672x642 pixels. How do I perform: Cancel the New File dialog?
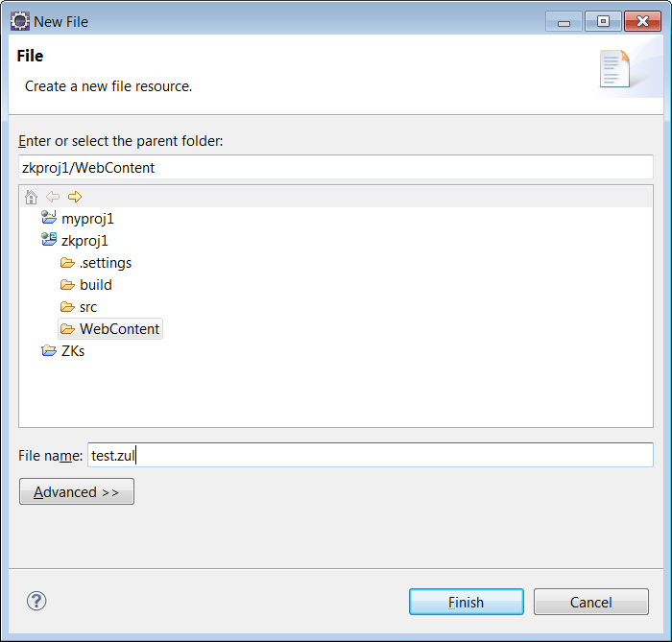(591, 602)
